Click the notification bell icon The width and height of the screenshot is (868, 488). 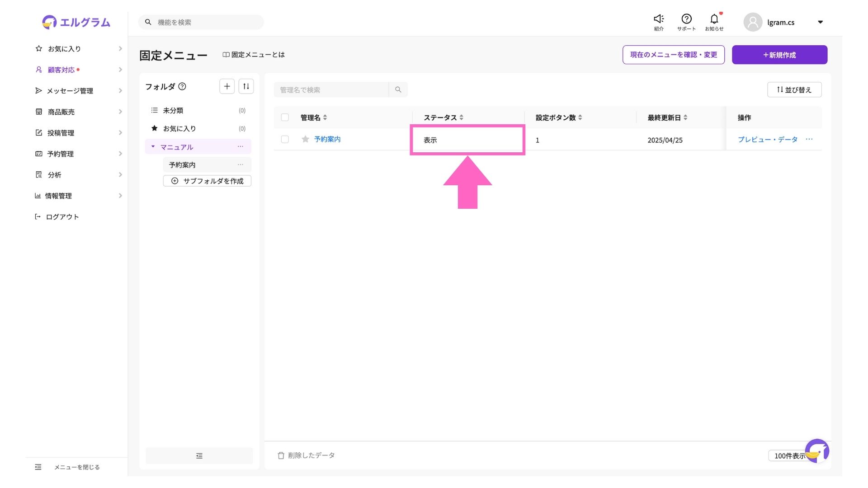coord(714,19)
